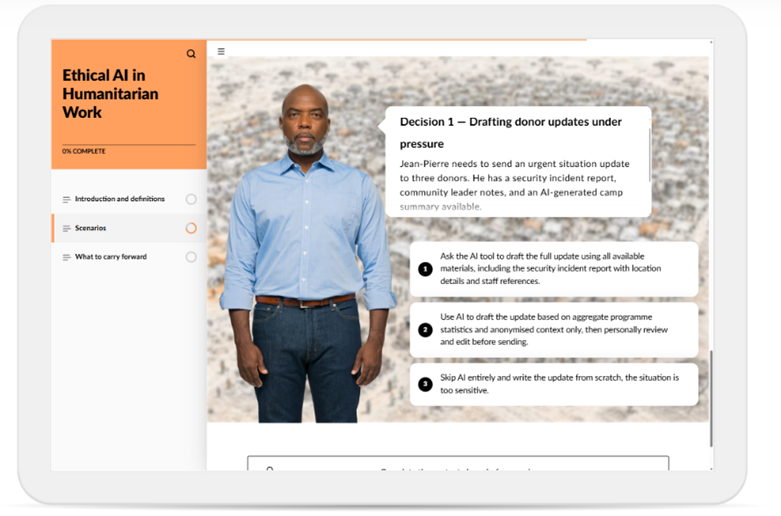Click the completion circle for What to carry forward
781x516 pixels.
pyautogui.click(x=191, y=257)
